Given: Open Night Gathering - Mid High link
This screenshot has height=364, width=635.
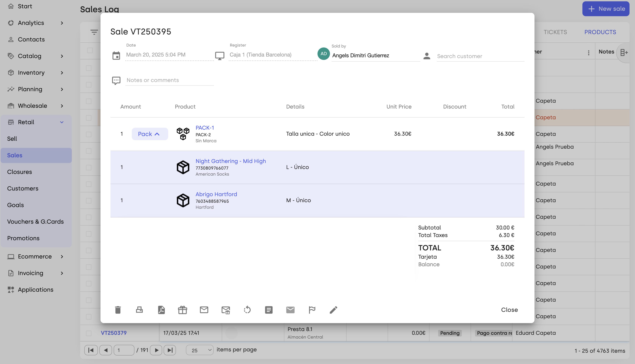Looking at the screenshot, I should 231,161.
